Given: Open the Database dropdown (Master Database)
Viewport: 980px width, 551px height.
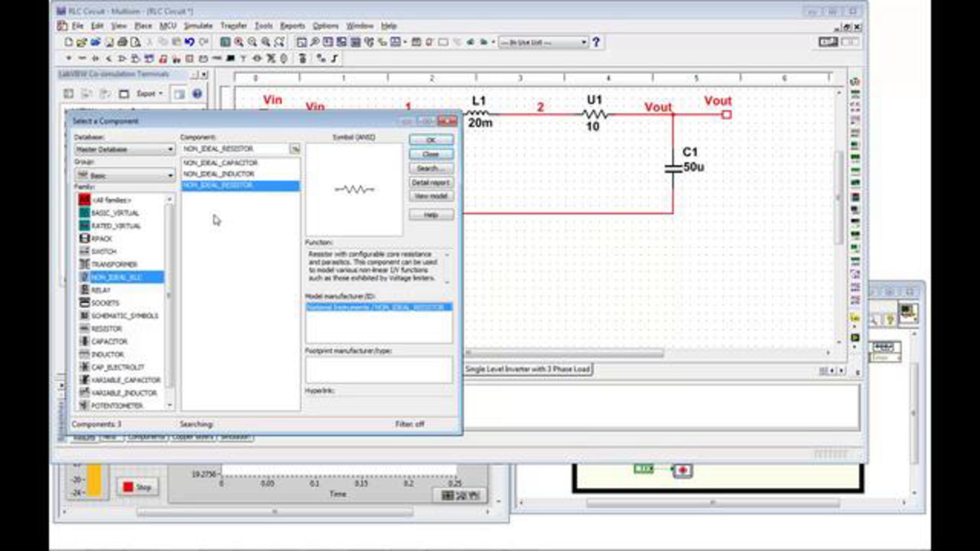Looking at the screenshot, I should [x=125, y=149].
